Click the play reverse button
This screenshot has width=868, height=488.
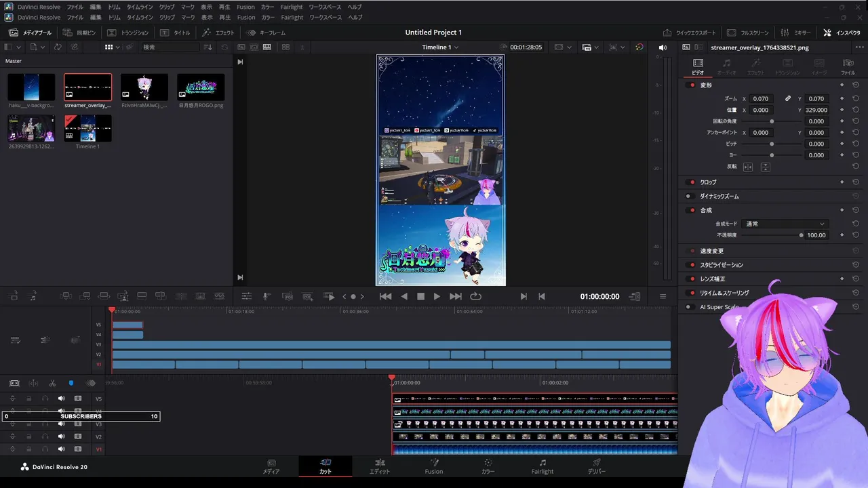tap(404, 296)
